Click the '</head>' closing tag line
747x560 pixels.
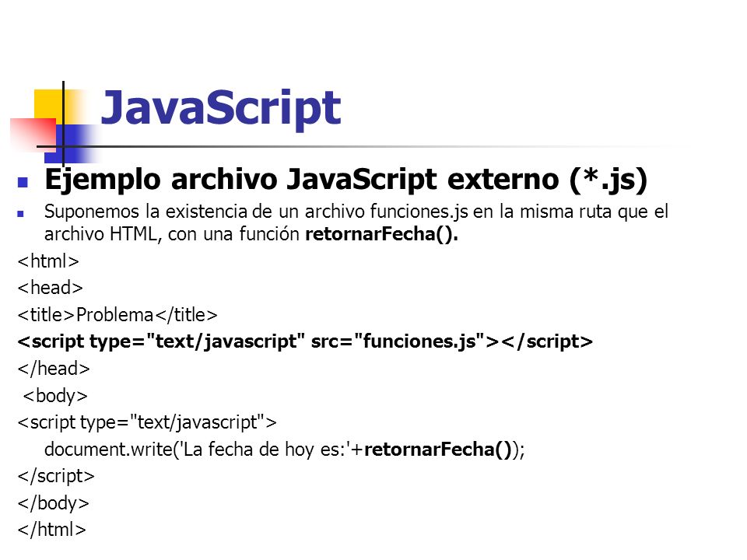[x=54, y=369]
